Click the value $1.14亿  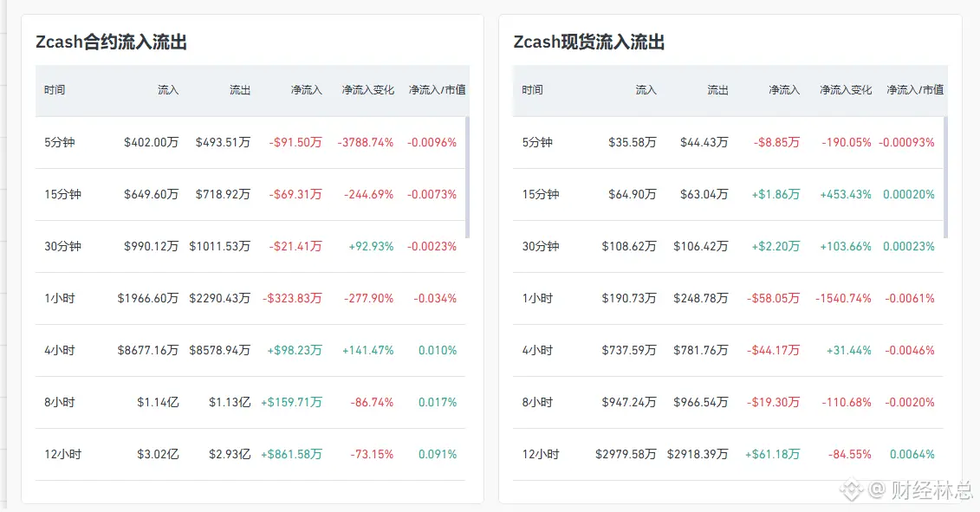click(x=158, y=402)
